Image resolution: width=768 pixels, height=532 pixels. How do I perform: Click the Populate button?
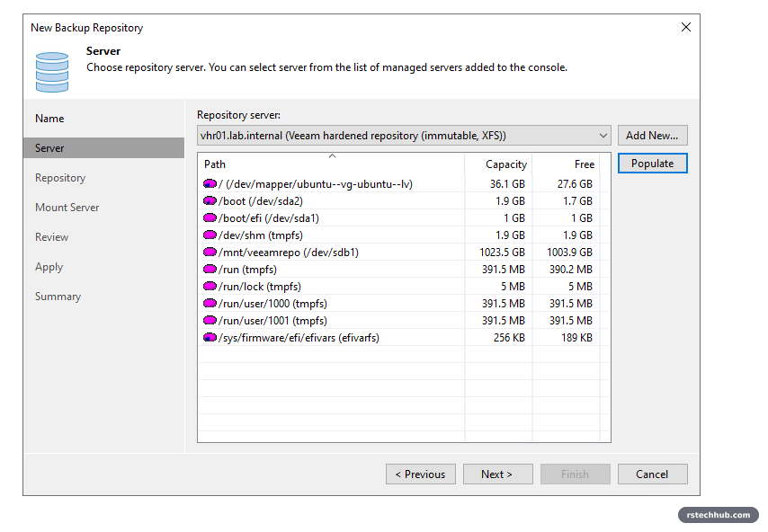tap(652, 164)
